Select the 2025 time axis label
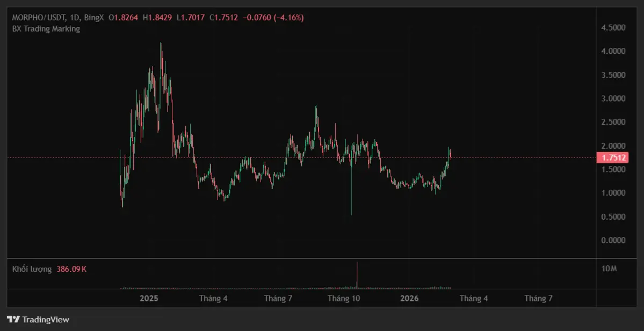The height and width of the screenshot is (331, 644). point(149,298)
